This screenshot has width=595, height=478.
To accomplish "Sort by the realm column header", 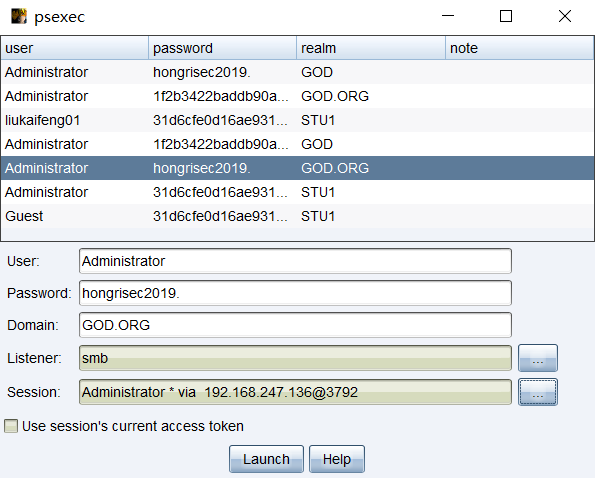I will click(371, 48).
